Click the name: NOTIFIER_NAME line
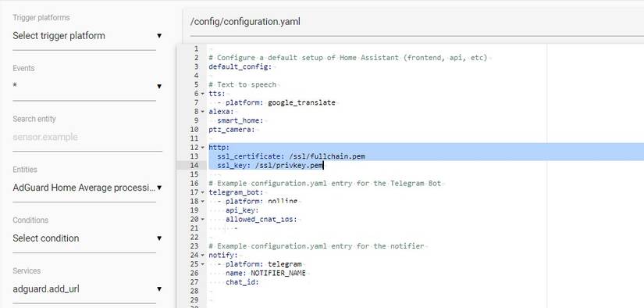 click(x=265, y=273)
